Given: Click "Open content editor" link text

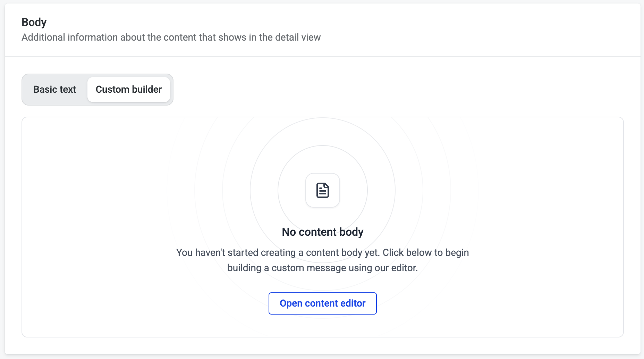Looking at the screenshot, I should click(x=322, y=303).
